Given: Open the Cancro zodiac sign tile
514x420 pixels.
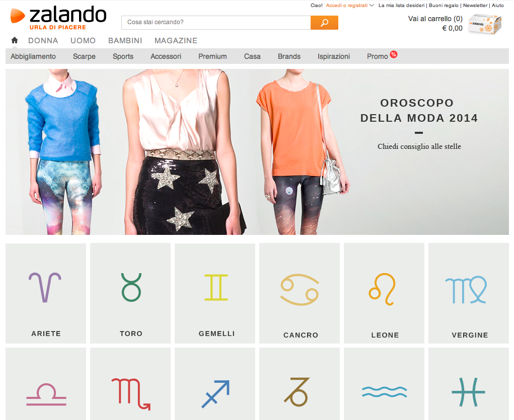Looking at the screenshot, I should [300, 293].
